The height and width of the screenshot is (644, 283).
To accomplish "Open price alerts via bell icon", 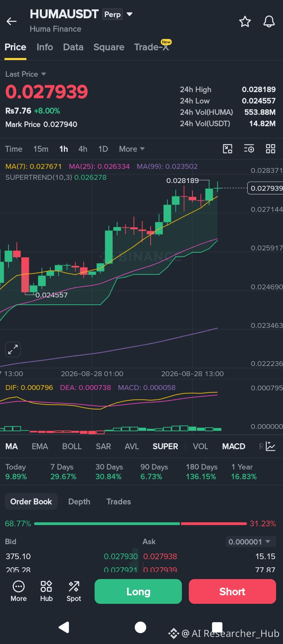I will (x=269, y=22).
